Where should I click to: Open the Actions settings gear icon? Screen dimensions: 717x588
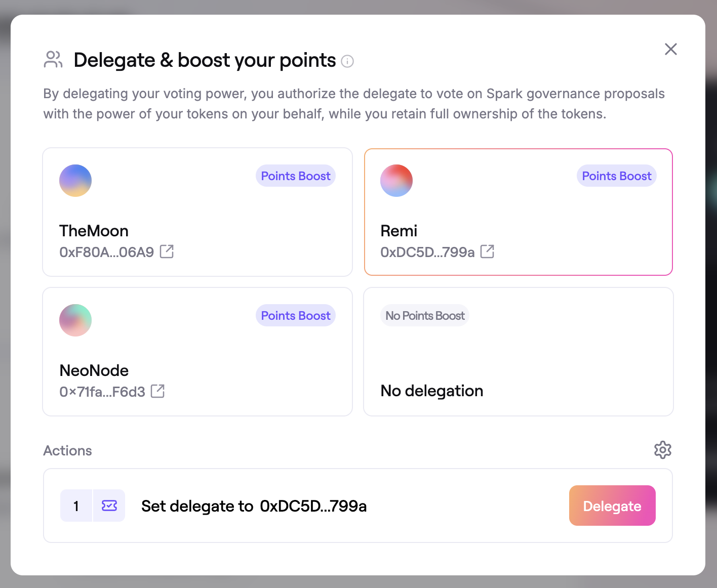pyautogui.click(x=662, y=450)
